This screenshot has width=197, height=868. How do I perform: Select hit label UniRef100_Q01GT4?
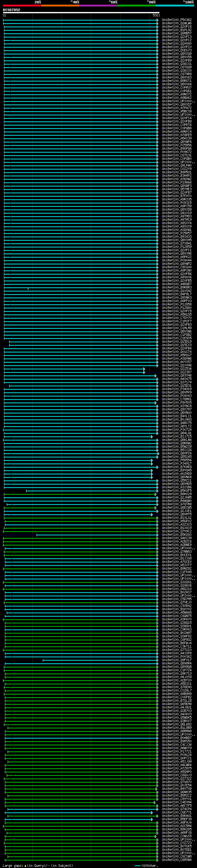177,352
